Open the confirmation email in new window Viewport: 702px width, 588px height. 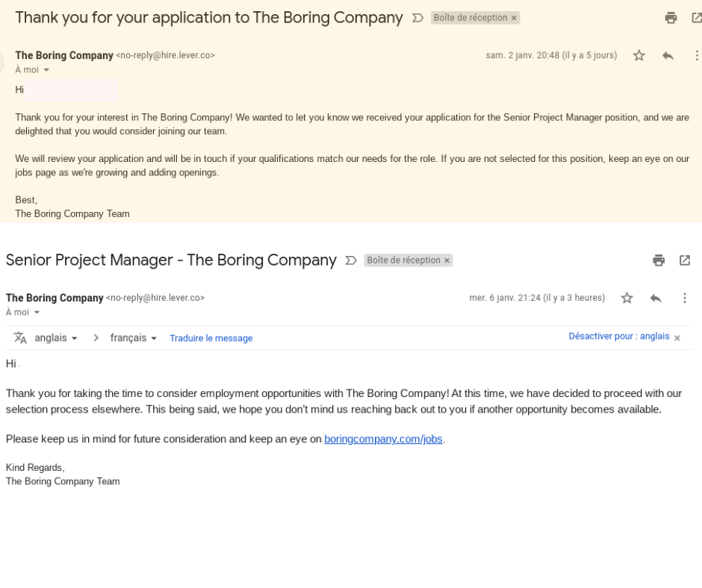click(697, 18)
